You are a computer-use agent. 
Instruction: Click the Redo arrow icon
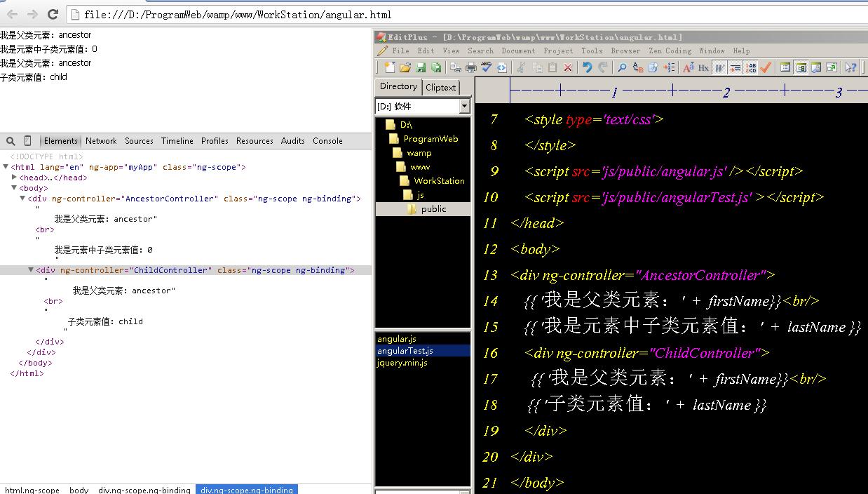point(602,67)
